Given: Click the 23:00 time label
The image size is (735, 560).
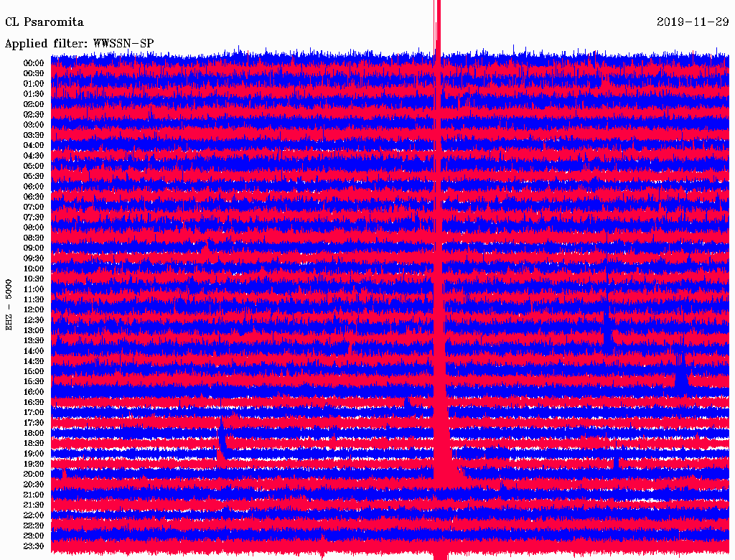Looking at the screenshot, I should tap(34, 536).
